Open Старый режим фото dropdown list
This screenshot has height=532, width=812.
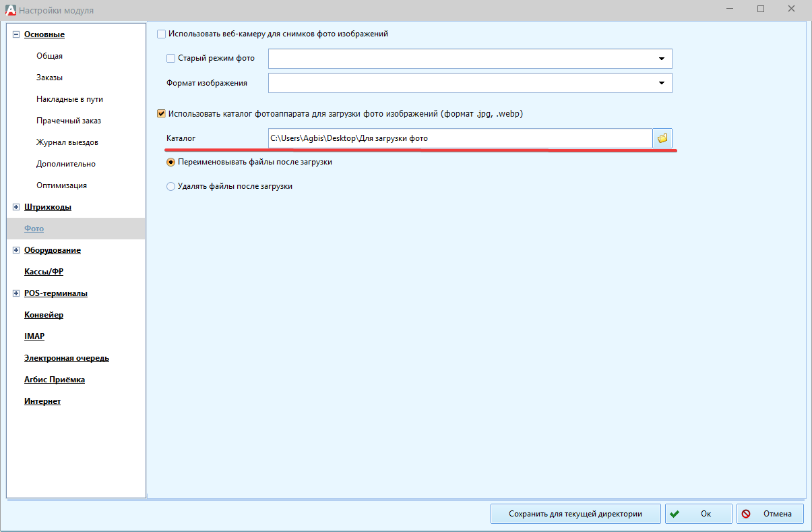coord(662,59)
